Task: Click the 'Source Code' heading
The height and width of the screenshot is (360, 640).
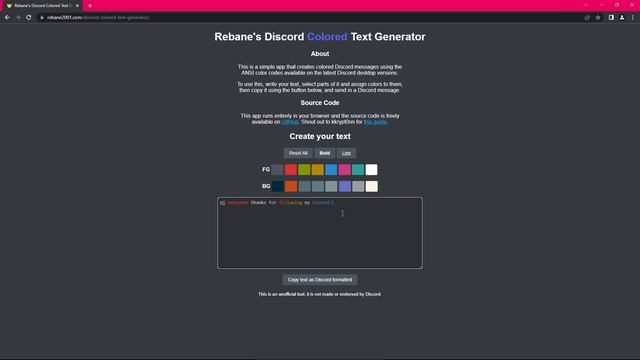Action: coord(320,103)
